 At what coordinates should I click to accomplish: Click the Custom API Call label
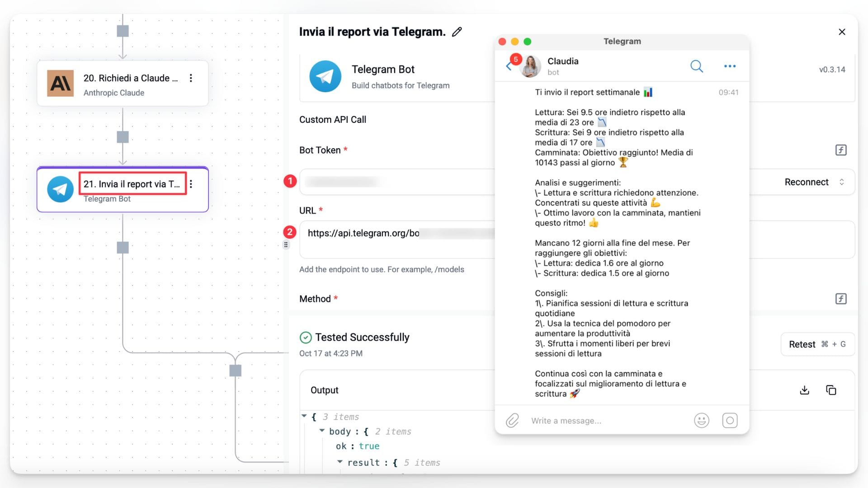click(x=333, y=120)
